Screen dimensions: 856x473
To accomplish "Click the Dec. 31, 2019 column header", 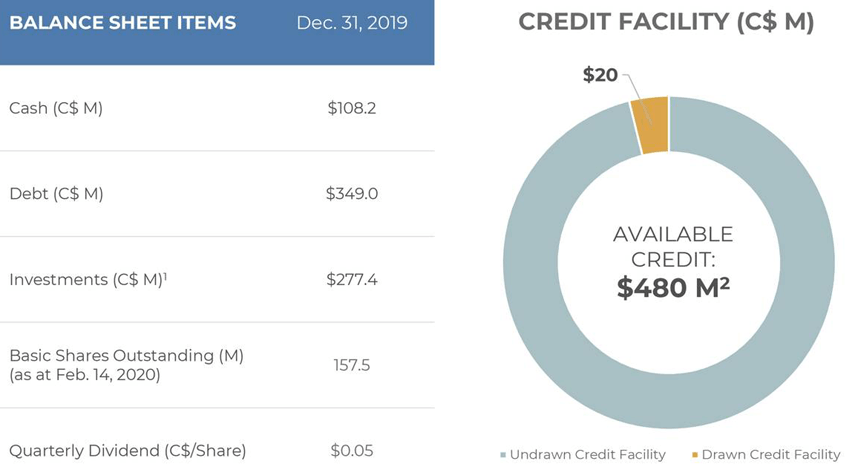I will click(x=352, y=23).
